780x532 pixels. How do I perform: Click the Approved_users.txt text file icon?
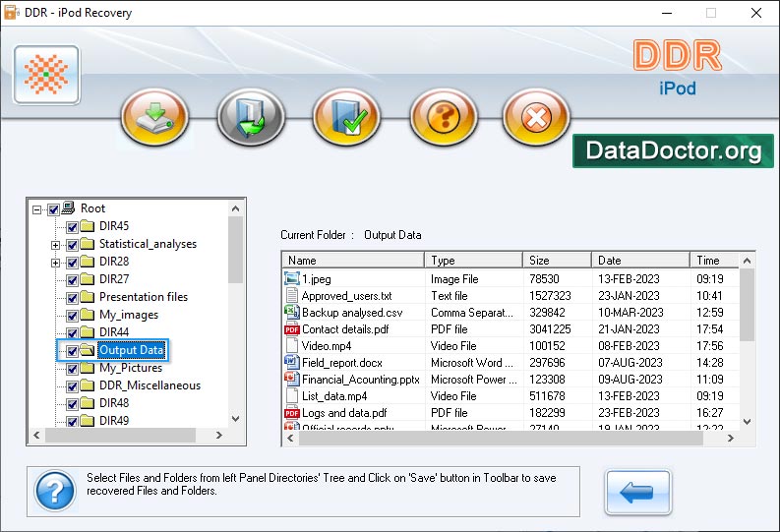click(x=291, y=295)
